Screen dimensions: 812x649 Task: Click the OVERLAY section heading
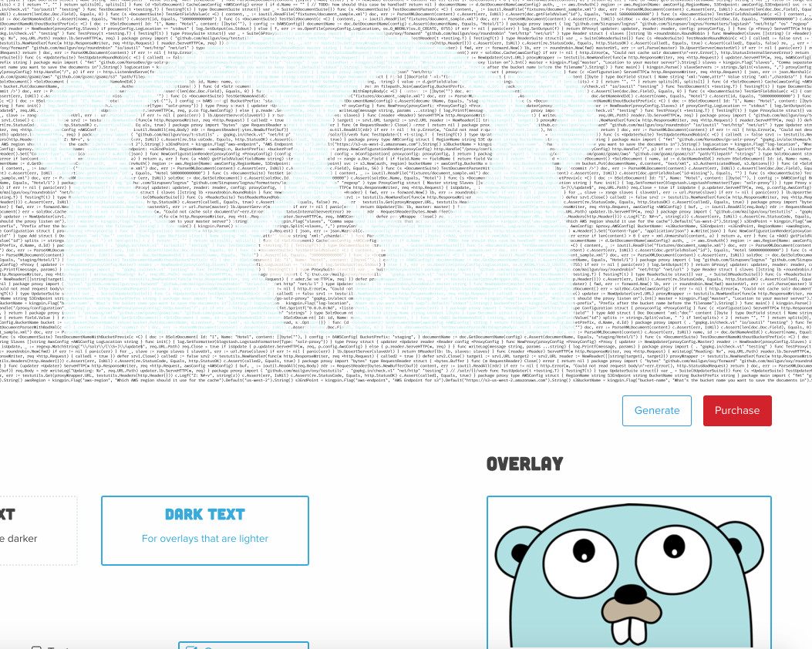click(x=524, y=464)
